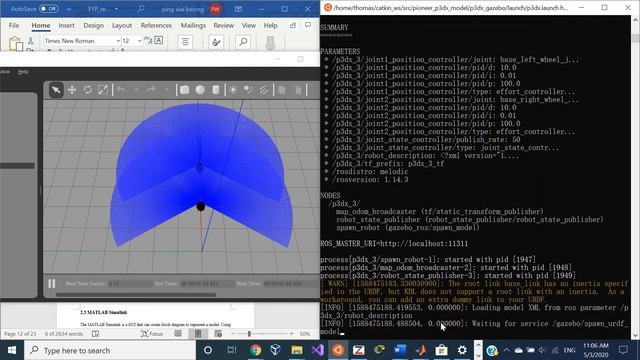The height and width of the screenshot is (360, 640).
Task: Open the File tab in Word
Action: click(x=14, y=25)
